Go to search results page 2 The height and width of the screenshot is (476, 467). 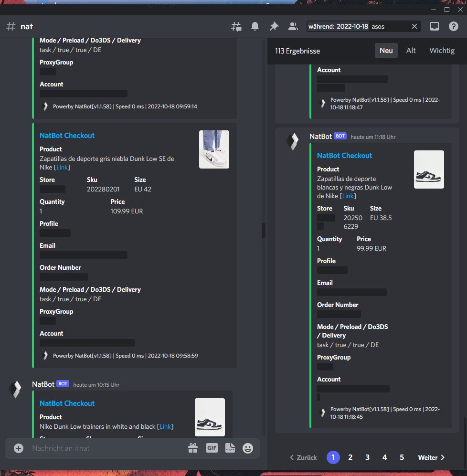click(350, 457)
